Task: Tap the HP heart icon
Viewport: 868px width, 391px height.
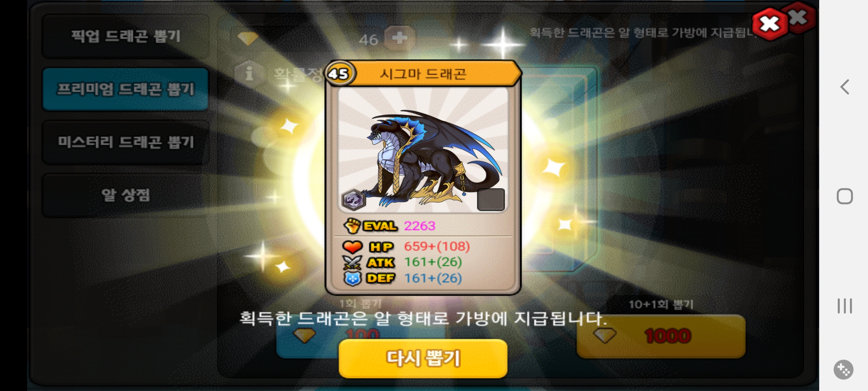Action: click(352, 247)
